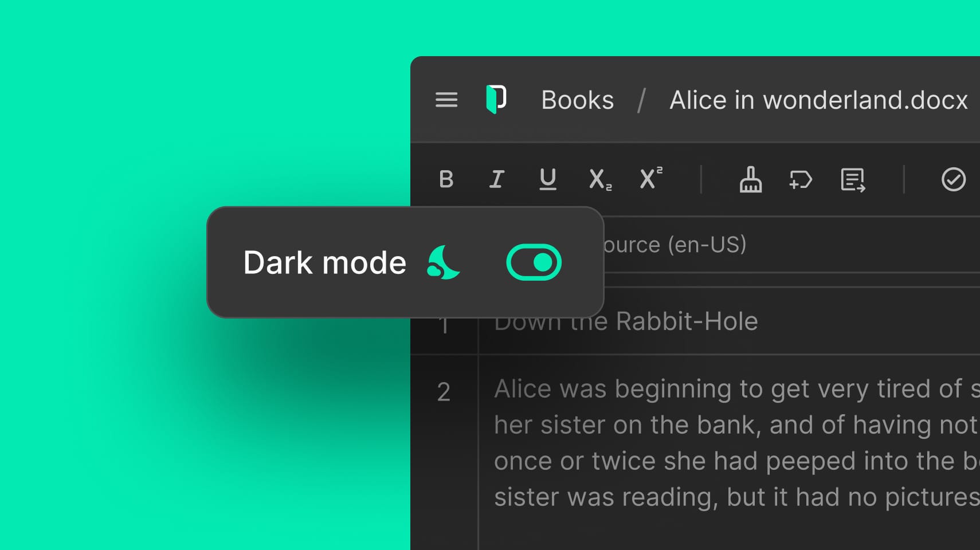This screenshot has height=550, width=980.
Task: Click the insert tag icon
Action: (801, 179)
